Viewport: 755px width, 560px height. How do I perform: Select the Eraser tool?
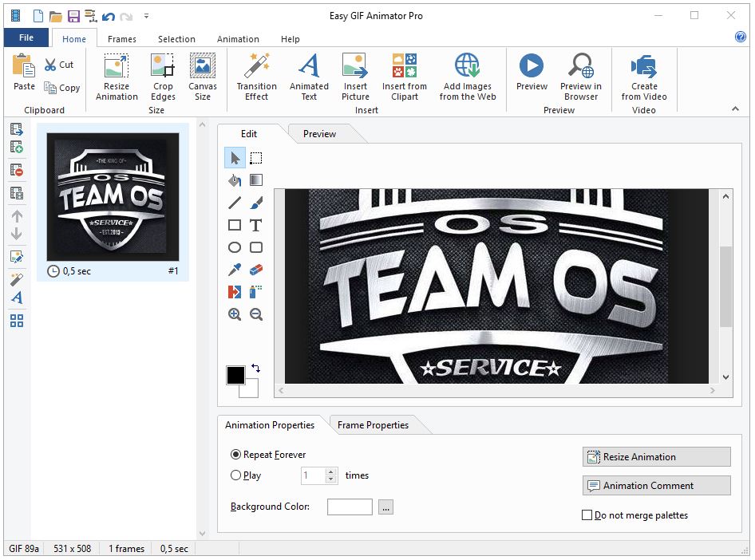pyautogui.click(x=256, y=270)
